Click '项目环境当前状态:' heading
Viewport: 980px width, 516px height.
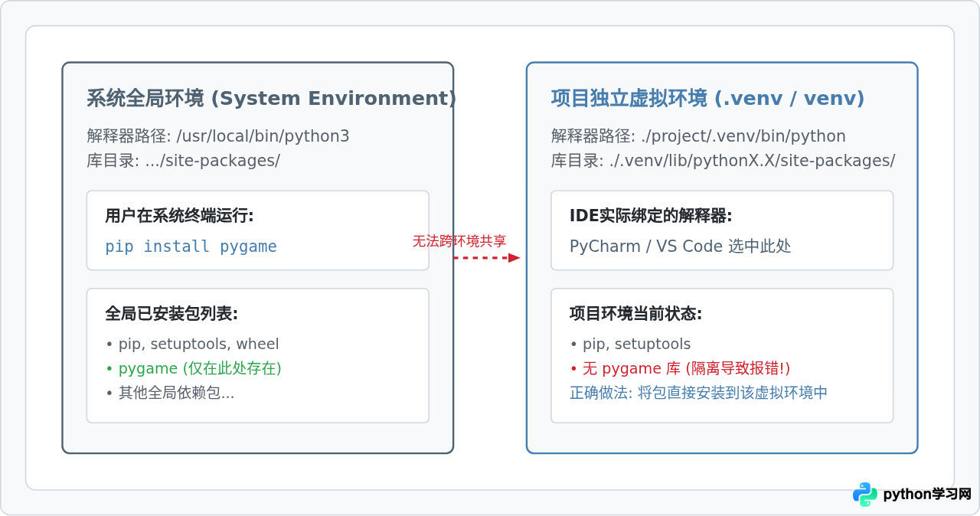636,314
